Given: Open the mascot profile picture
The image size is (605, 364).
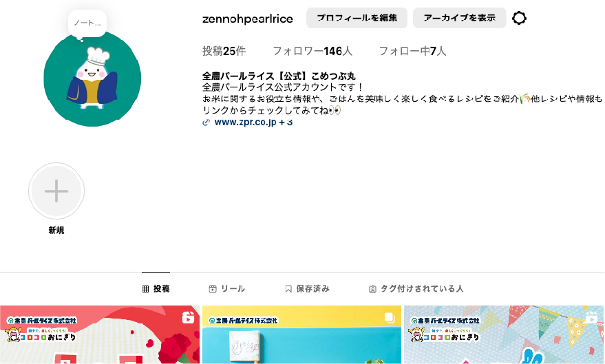Looking at the screenshot, I should 92,79.
